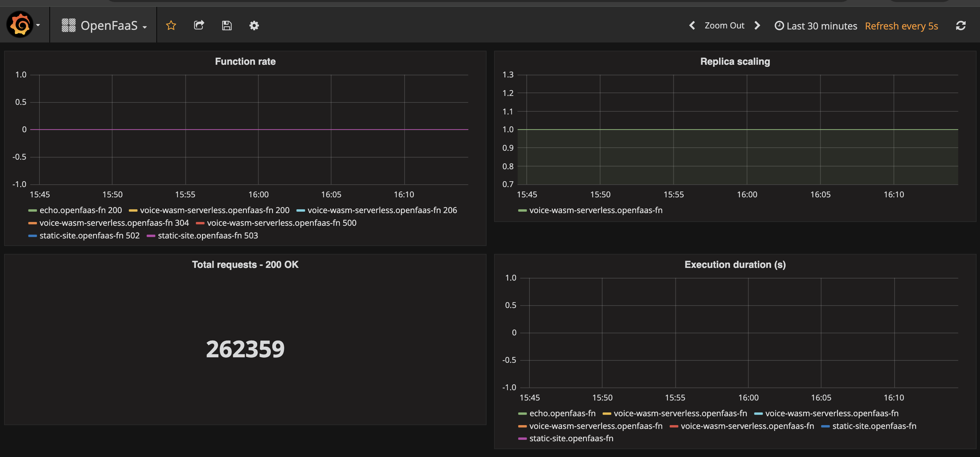Click the Zoom Out time range button
Image resolution: width=980 pixels, height=457 pixels.
[x=724, y=25]
